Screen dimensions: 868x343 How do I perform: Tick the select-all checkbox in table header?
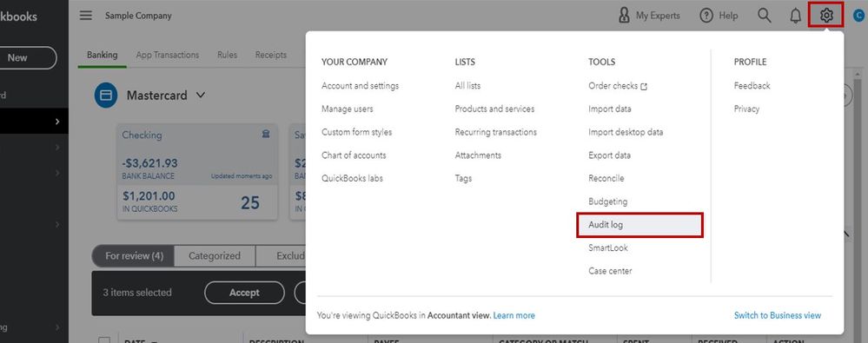(104, 341)
